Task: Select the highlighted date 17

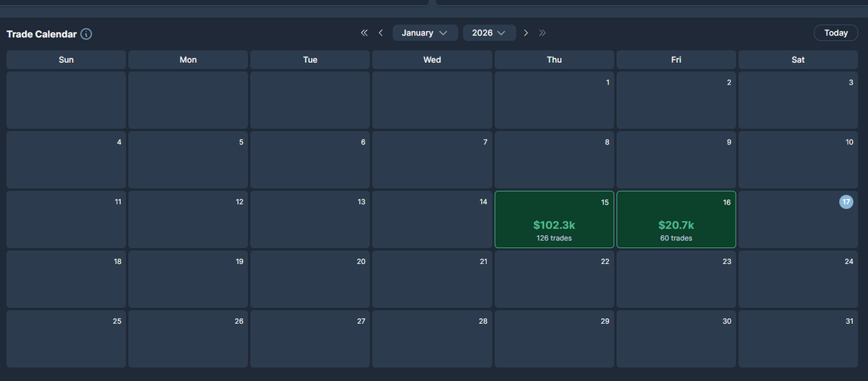Action: (x=846, y=202)
